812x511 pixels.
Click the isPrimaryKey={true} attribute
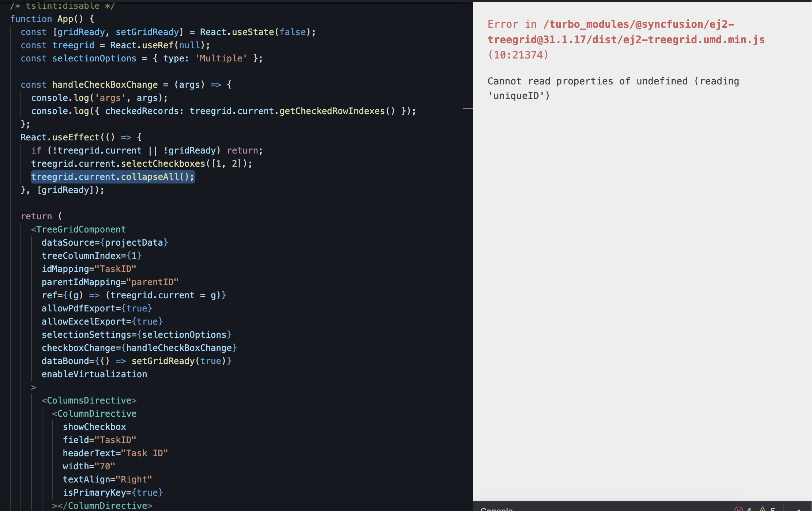tap(113, 493)
